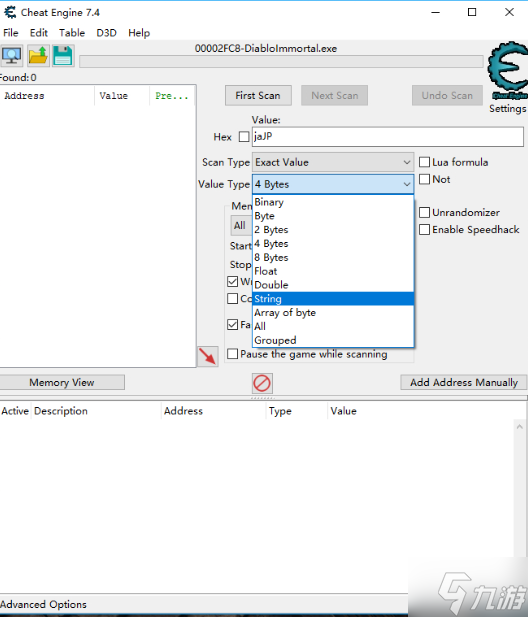
Task: Collapse the Value Type 4 Bytes dropdown
Action: click(333, 184)
